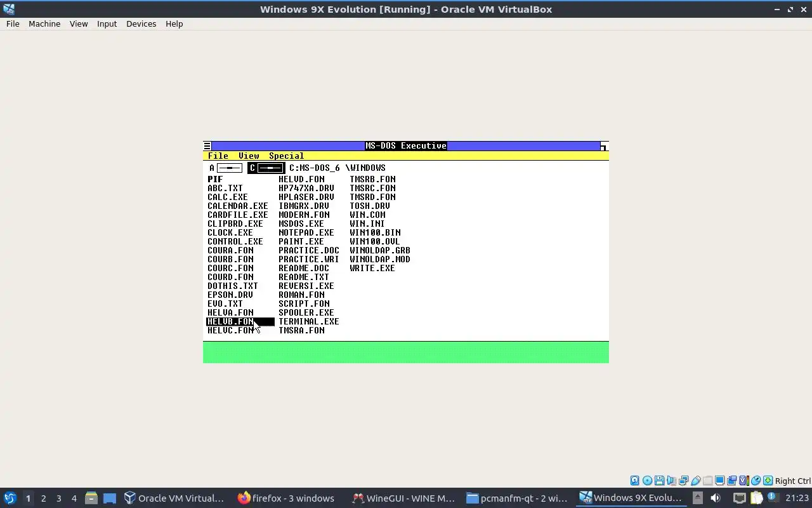Select MSDOS.EXE in file list
Viewport: 812px width, 508px height.
(301, 224)
